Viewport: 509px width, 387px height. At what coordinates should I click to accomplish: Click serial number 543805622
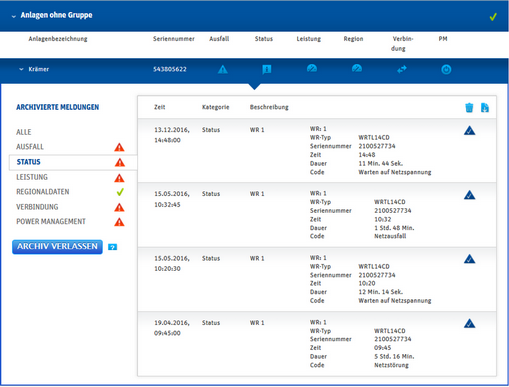click(170, 69)
